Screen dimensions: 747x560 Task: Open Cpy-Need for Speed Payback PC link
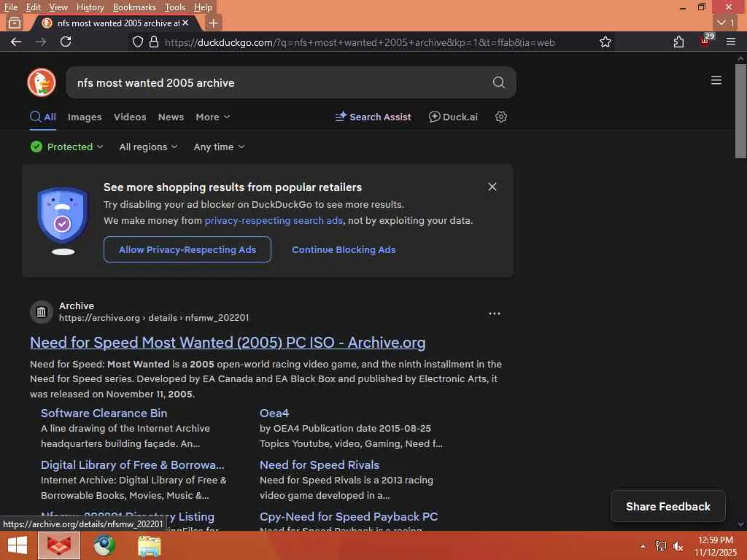tap(348, 517)
